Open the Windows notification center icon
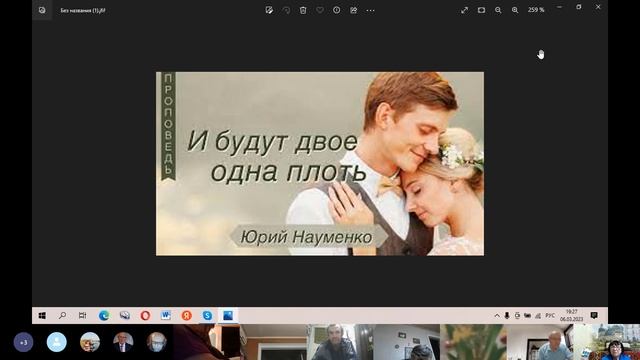This screenshot has height=360, width=640. pos(594,316)
